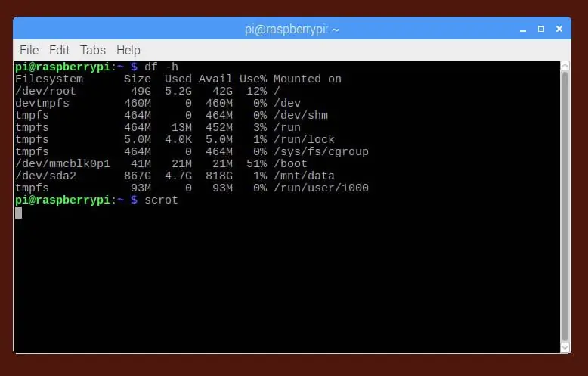Click the '/dev/sda2' filesystem entry
Image resolution: width=588 pixels, height=376 pixels.
[46, 176]
